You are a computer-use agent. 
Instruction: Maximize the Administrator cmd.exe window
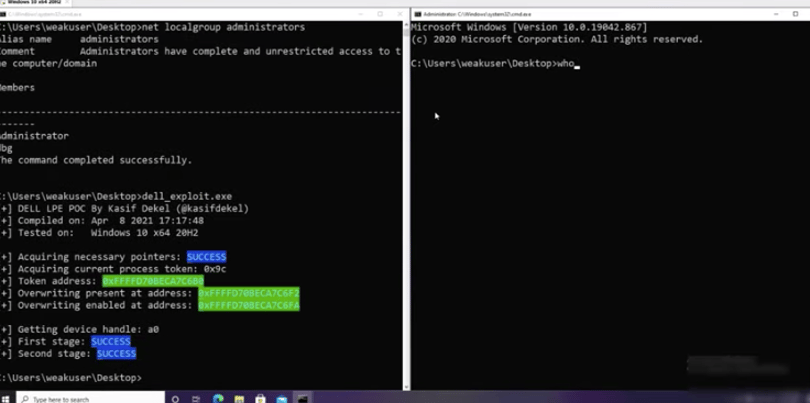(x=795, y=14)
